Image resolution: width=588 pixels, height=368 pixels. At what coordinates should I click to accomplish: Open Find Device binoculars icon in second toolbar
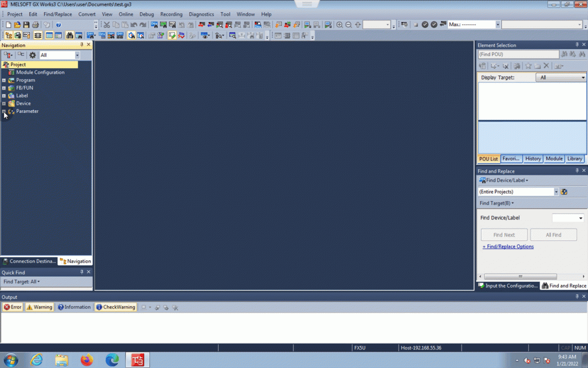(x=70, y=35)
